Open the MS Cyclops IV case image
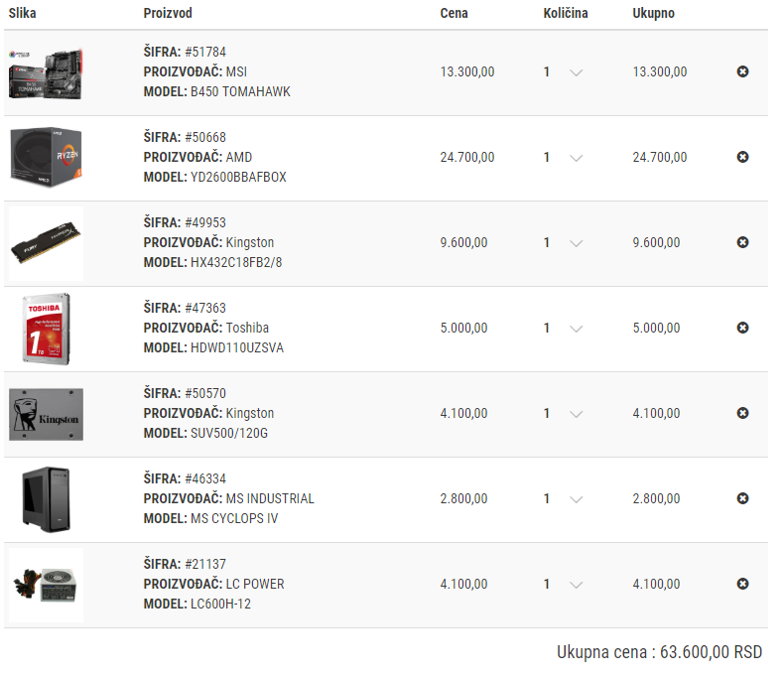This screenshot has width=784, height=676. tap(46, 499)
